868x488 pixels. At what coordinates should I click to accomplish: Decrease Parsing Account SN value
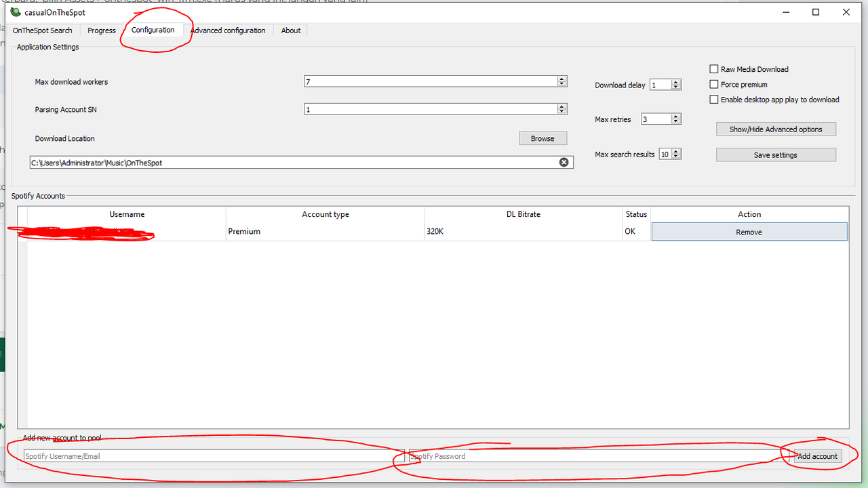point(561,112)
